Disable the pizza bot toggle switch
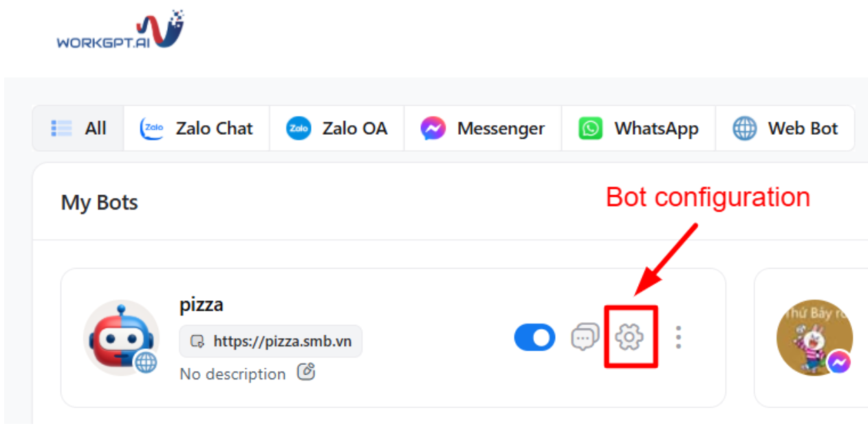This screenshot has height=426, width=868. (x=534, y=337)
